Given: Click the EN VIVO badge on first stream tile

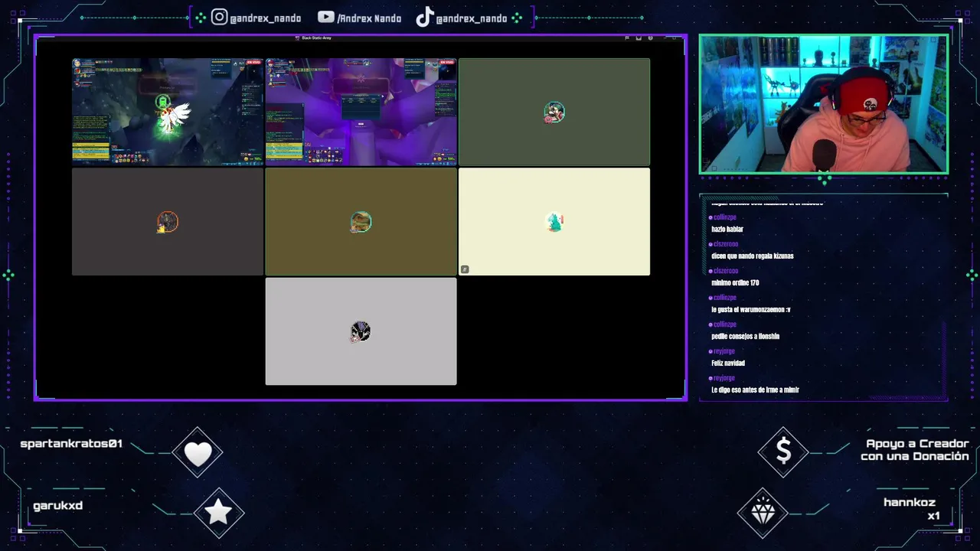Looking at the screenshot, I should pyautogui.click(x=253, y=62).
